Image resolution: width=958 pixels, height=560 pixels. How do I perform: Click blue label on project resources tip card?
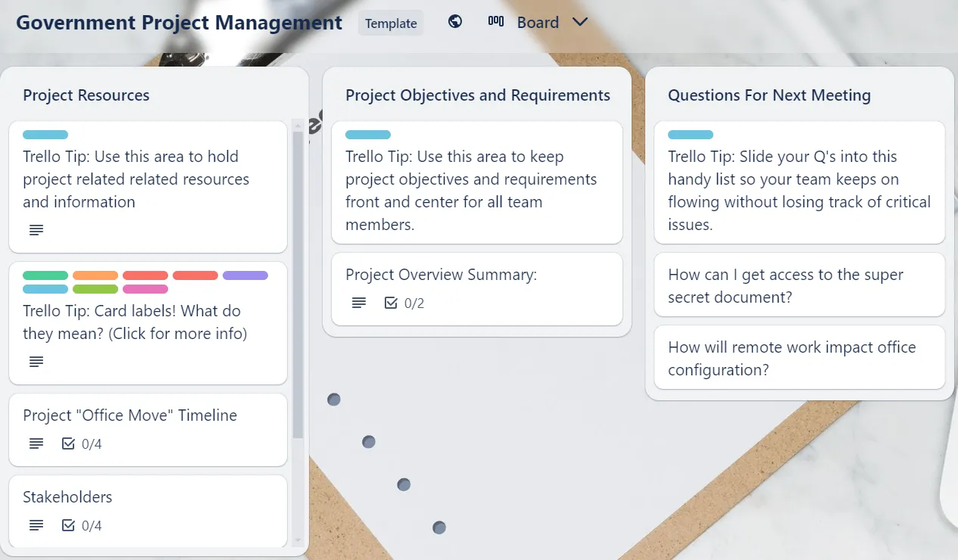45,135
